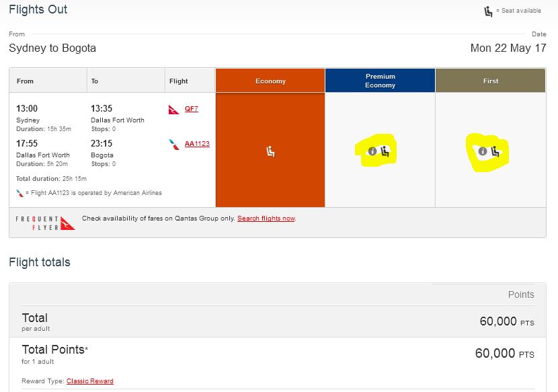Click the Duration: 15h 35m text

(x=44, y=129)
